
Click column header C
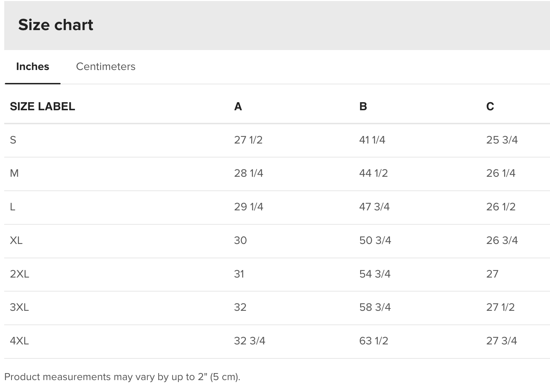pos(490,106)
